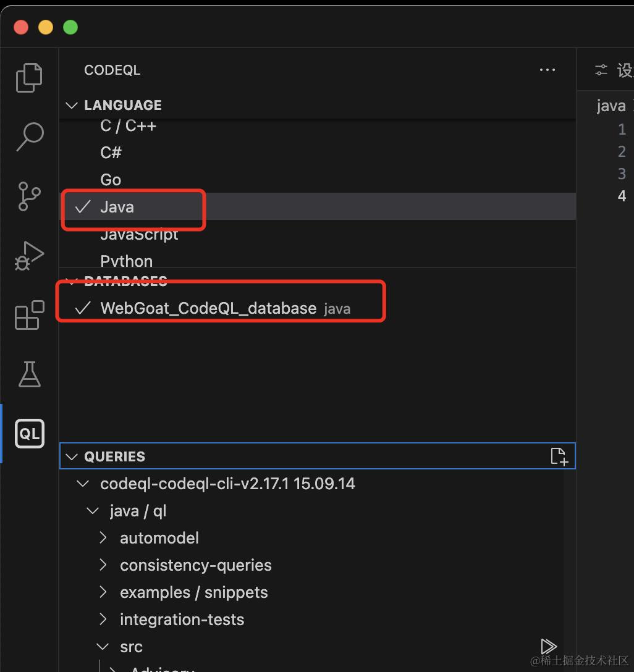Click the Testing flask icon
Image resolution: width=634 pixels, height=672 pixels.
click(x=29, y=374)
